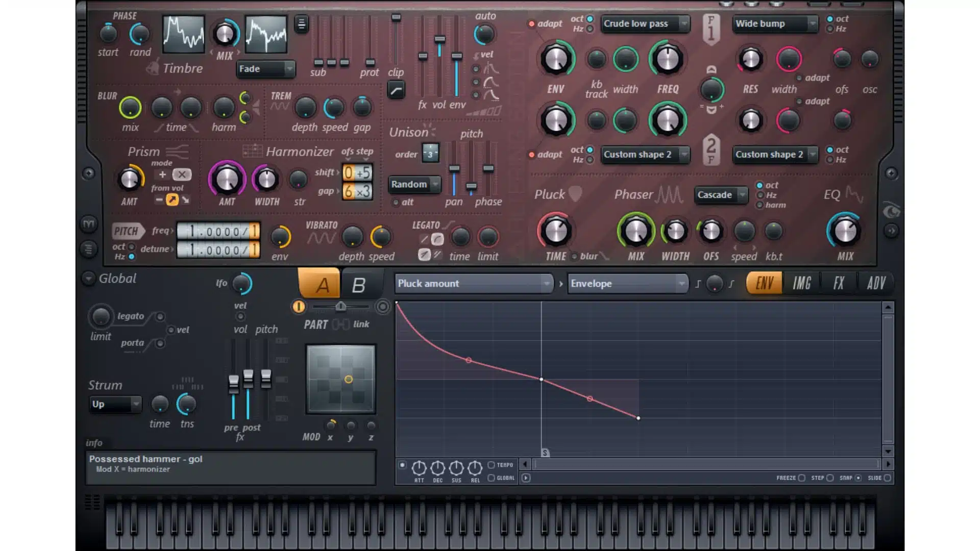Open the Wide bump resonance dropdown
980x551 pixels.
775,23
